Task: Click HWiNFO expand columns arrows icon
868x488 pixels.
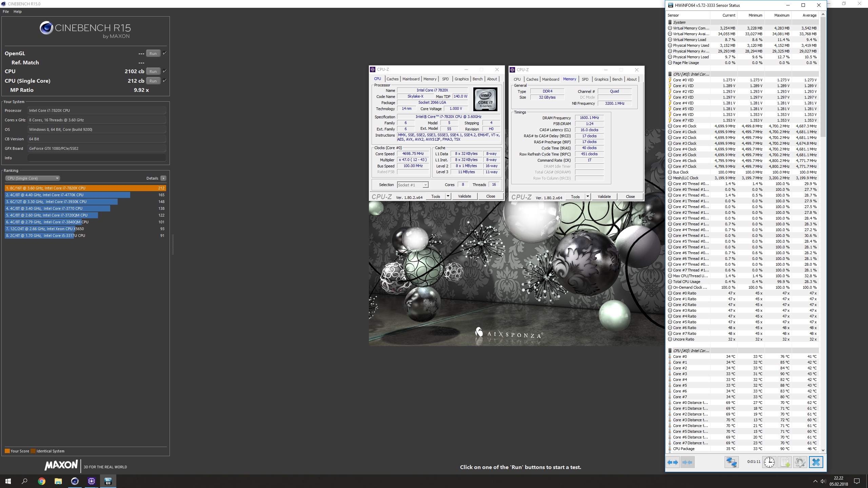Action: tap(673, 462)
